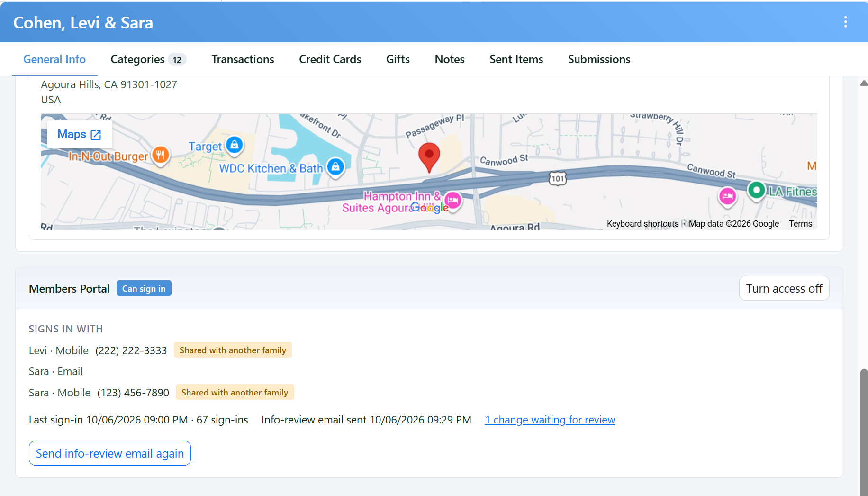Select the phone number (222) 222-3333

(131, 350)
